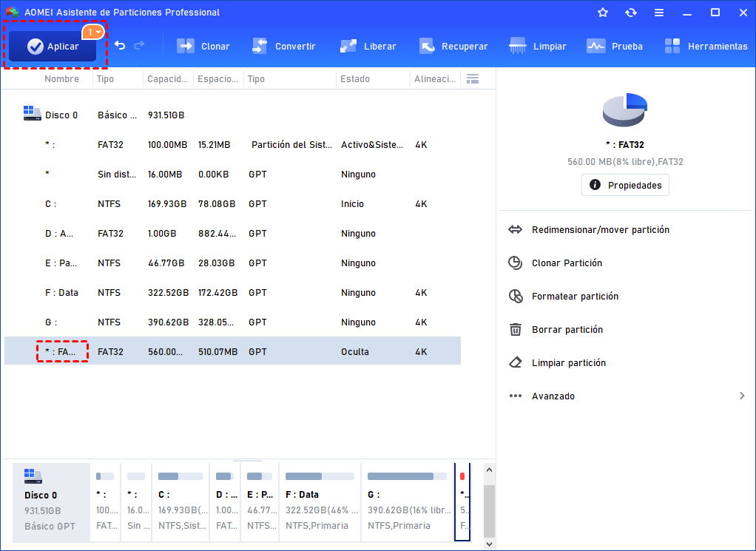The image size is (756, 551).
Task: Choose Borrar partición
Action: tap(567, 329)
